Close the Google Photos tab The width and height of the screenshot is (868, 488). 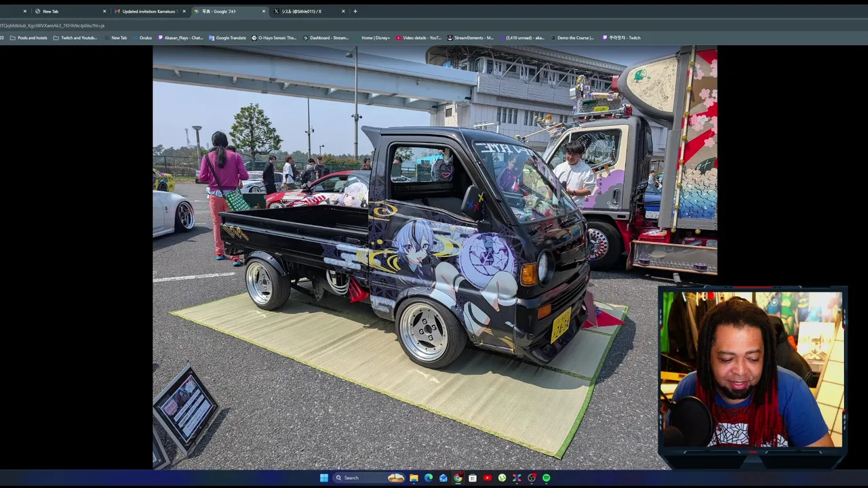[x=264, y=12]
